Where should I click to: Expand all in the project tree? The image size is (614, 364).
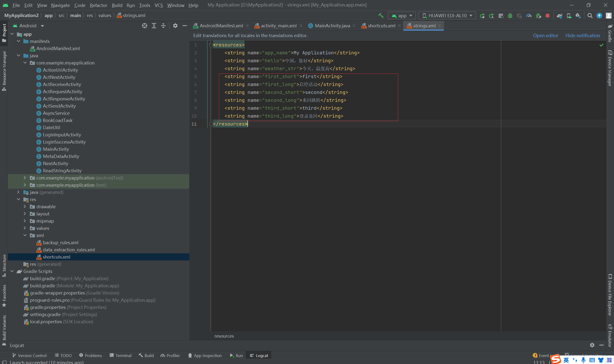(x=154, y=26)
